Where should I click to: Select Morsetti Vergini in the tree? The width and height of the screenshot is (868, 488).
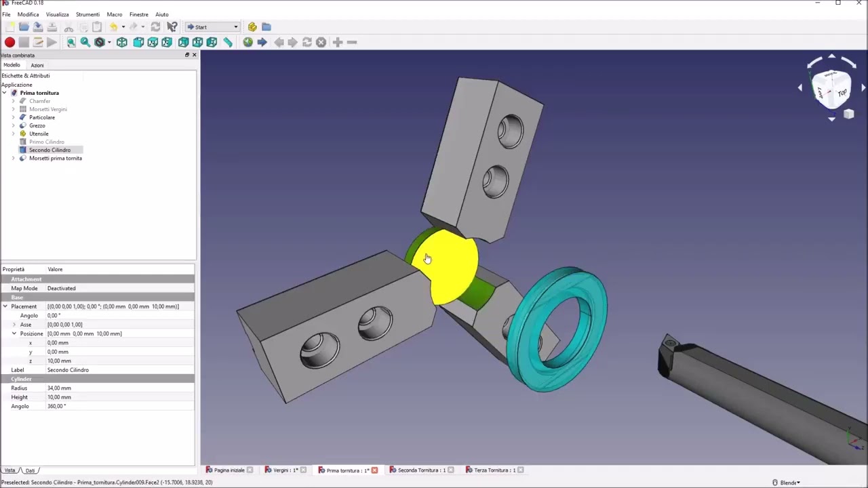coord(47,109)
